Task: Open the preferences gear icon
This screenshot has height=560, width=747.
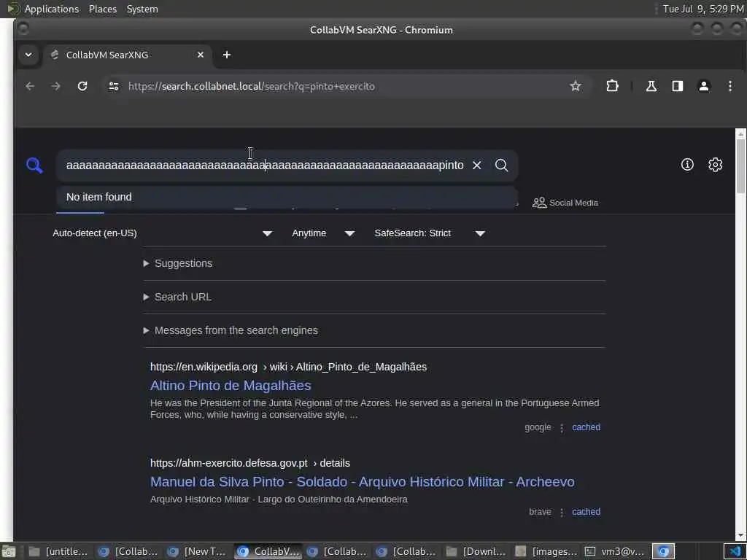Action: pyautogui.click(x=715, y=165)
